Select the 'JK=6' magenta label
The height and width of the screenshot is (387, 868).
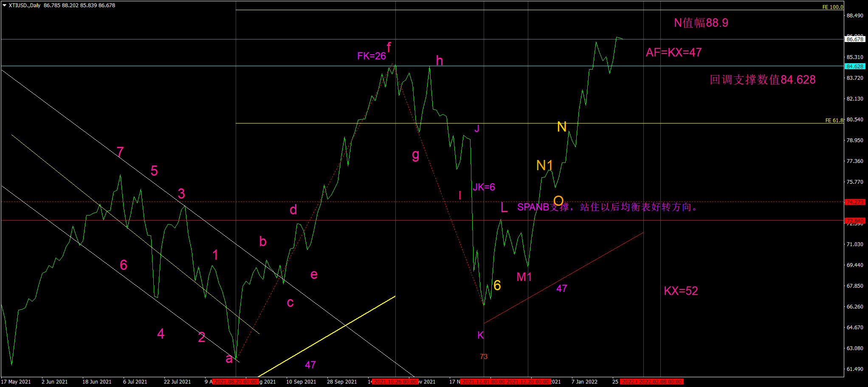pos(484,187)
